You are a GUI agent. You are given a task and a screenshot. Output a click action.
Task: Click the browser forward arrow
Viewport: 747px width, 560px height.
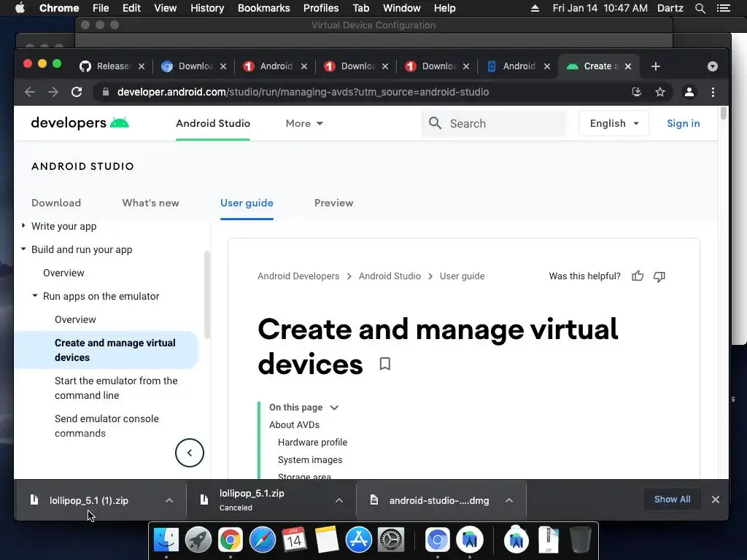click(x=53, y=92)
